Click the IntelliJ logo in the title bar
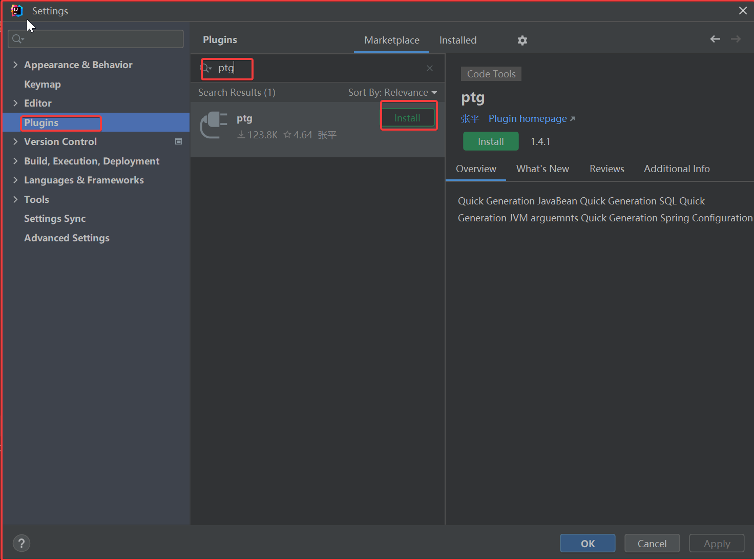 tap(17, 11)
